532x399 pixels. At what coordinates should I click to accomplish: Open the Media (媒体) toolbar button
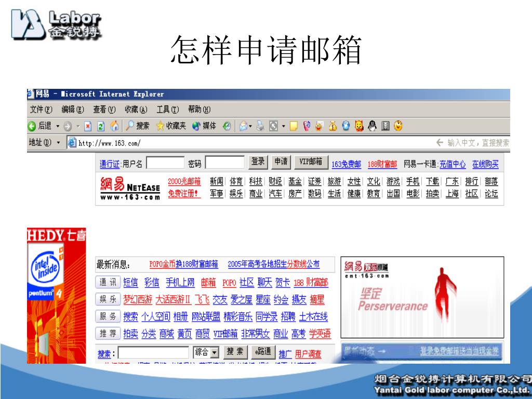click(204, 126)
